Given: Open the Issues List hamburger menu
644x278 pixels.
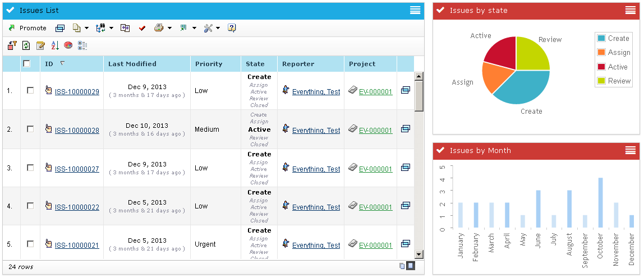Looking at the screenshot, I should tap(415, 10).
